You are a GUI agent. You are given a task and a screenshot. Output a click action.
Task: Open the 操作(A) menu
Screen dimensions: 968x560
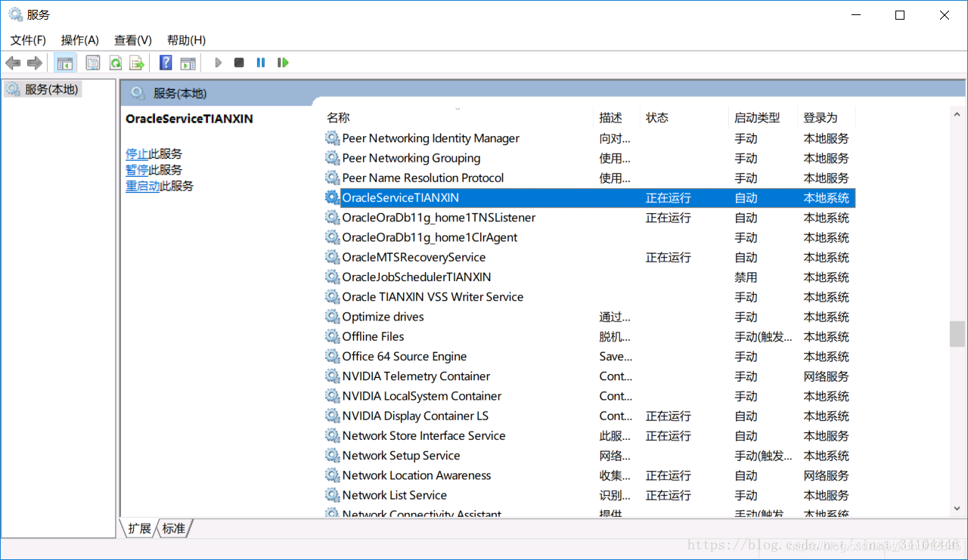click(x=80, y=40)
